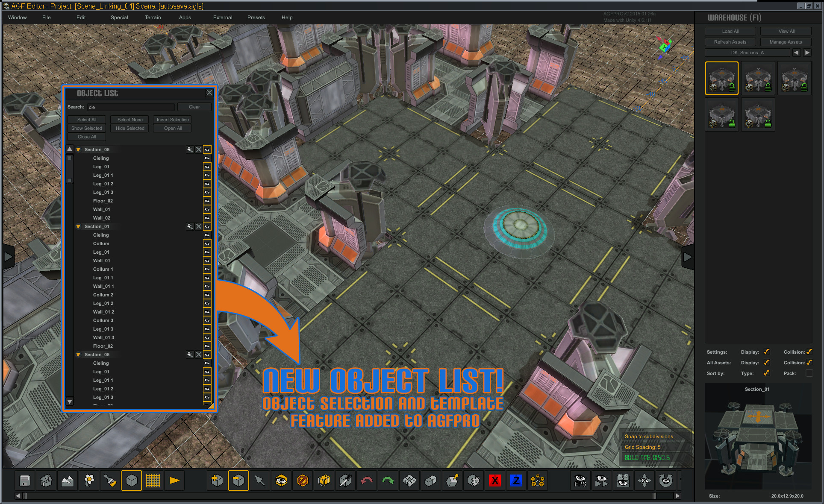Viewport: 824px width, 504px height.
Task: Toggle Display checkmark for All Assets
Action: pyautogui.click(x=766, y=363)
